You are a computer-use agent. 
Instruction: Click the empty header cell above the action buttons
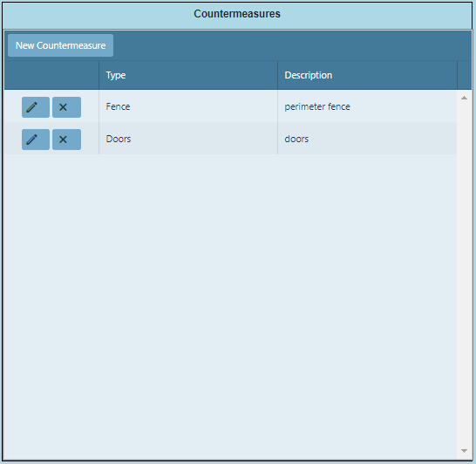pos(51,75)
